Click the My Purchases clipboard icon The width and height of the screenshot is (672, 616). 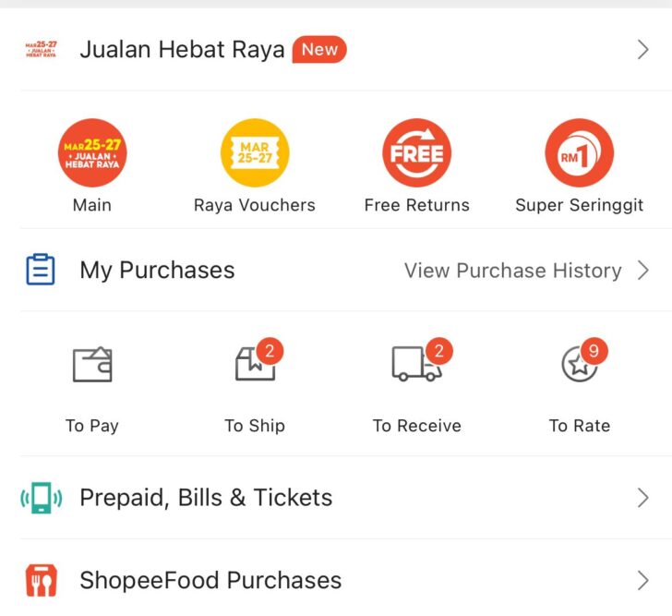(41, 271)
